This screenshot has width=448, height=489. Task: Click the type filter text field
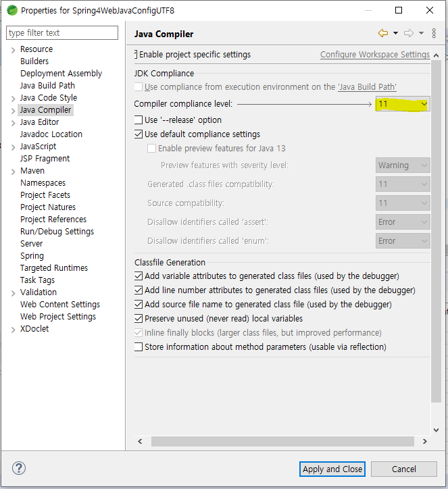(62, 32)
